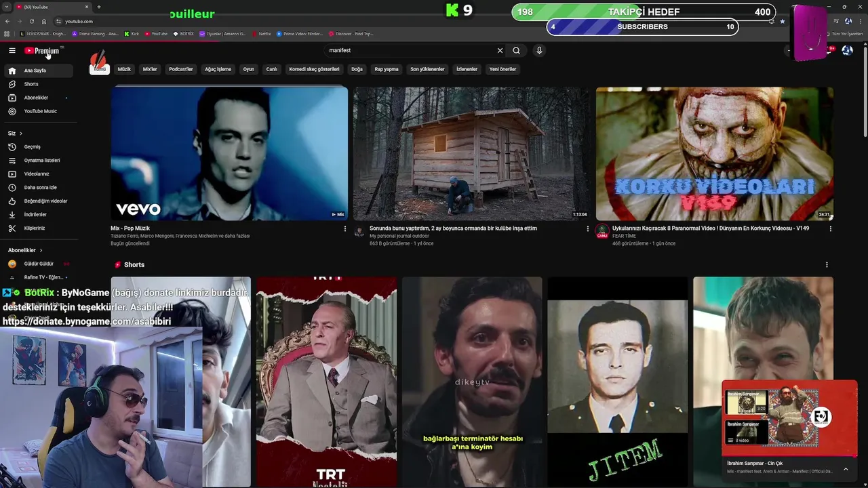This screenshot has width=868, height=488.
Task: Open the Prime Gaming bookmark
Action: (x=95, y=33)
